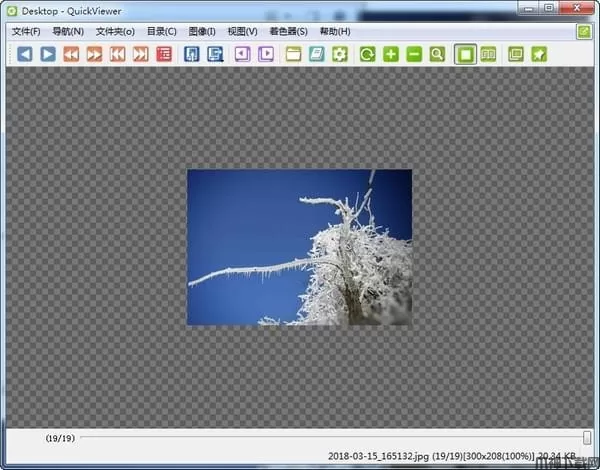
Task: Toggle the green pin window icon
Action: point(539,54)
